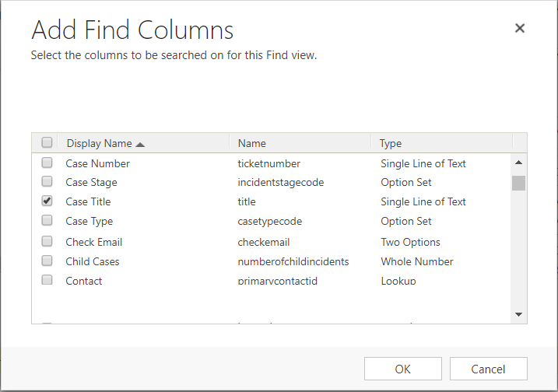
Task: Select the Child Cases display name
Action: click(93, 262)
